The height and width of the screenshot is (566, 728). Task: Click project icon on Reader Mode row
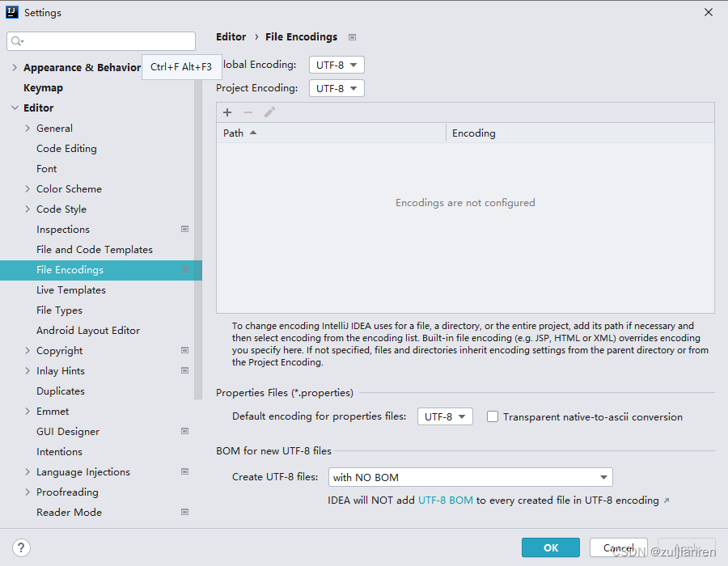[x=184, y=512]
